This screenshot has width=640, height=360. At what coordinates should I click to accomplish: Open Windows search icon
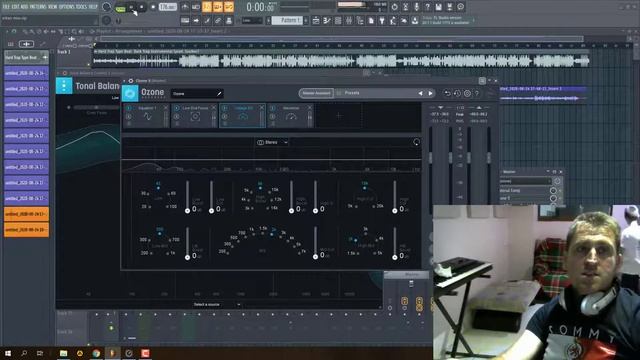pos(24,353)
